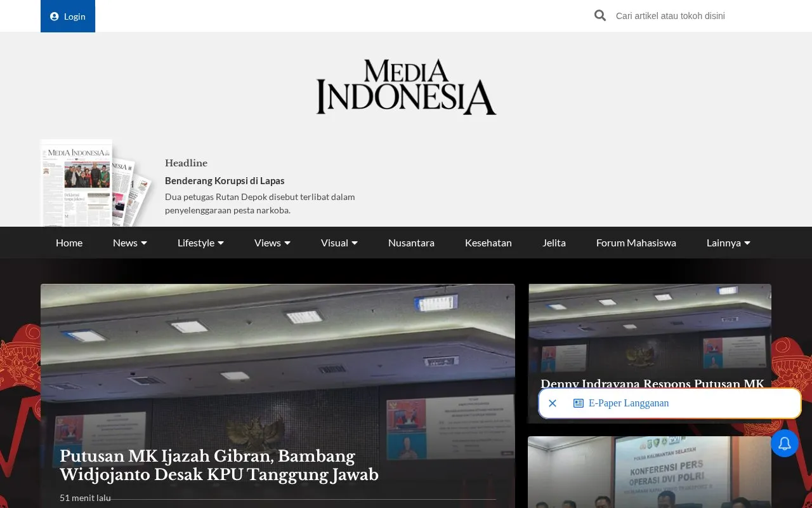Open the Benderang Korupsi di Lapas headline
The height and width of the screenshot is (508, 812).
click(225, 181)
